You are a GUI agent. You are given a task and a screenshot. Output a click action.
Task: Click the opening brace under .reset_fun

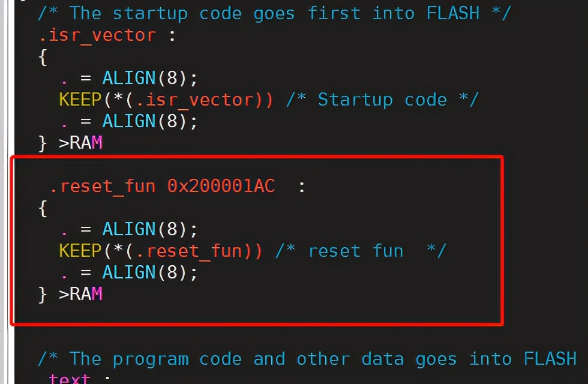(43, 208)
